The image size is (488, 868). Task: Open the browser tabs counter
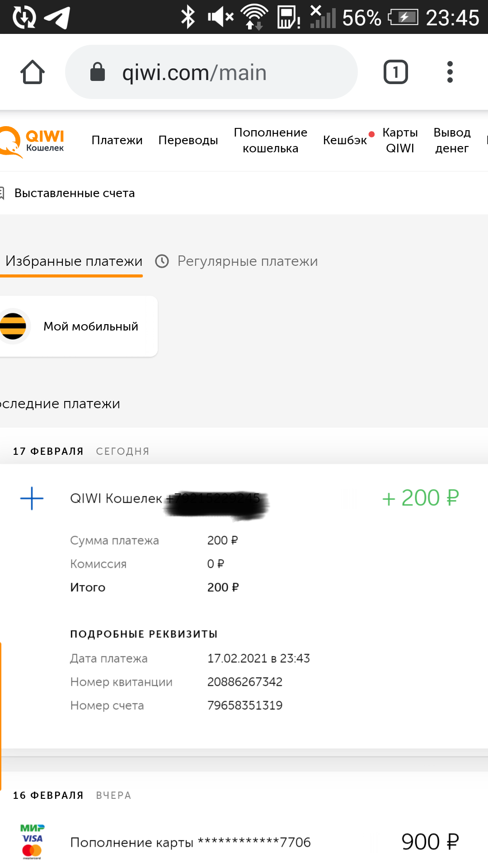coord(396,72)
